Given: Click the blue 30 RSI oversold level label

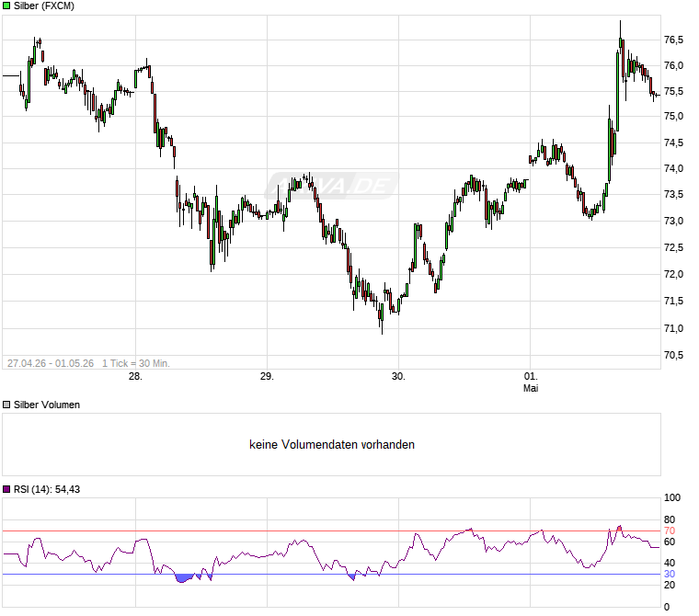Looking at the screenshot, I should [x=670, y=574].
